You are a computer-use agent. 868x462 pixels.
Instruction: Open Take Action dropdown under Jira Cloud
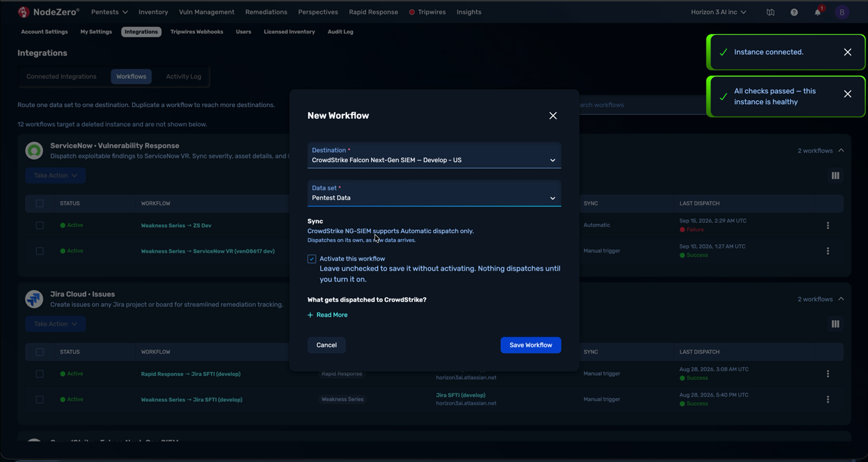[56, 324]
